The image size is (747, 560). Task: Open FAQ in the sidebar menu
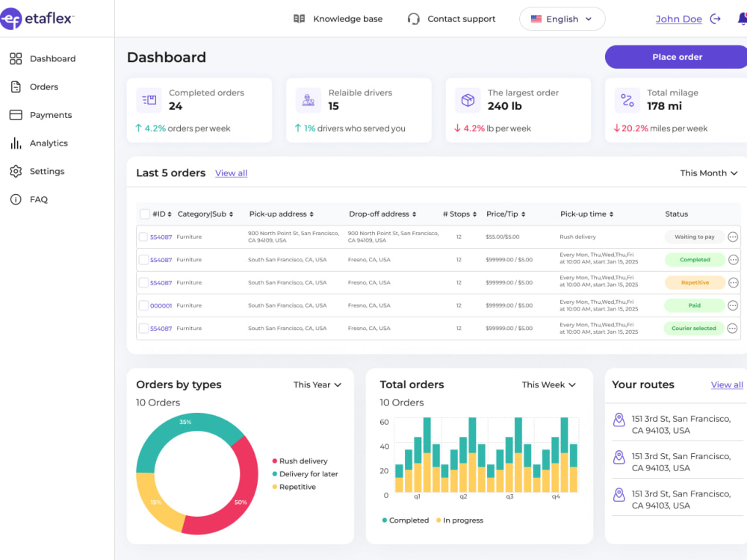tap(39, 199)
